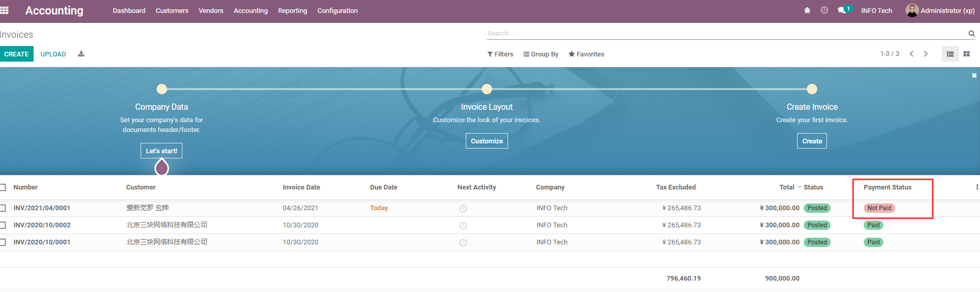Open invoice INV/2021/04/0001
The image size is (980, 292).
pos(42,208)
